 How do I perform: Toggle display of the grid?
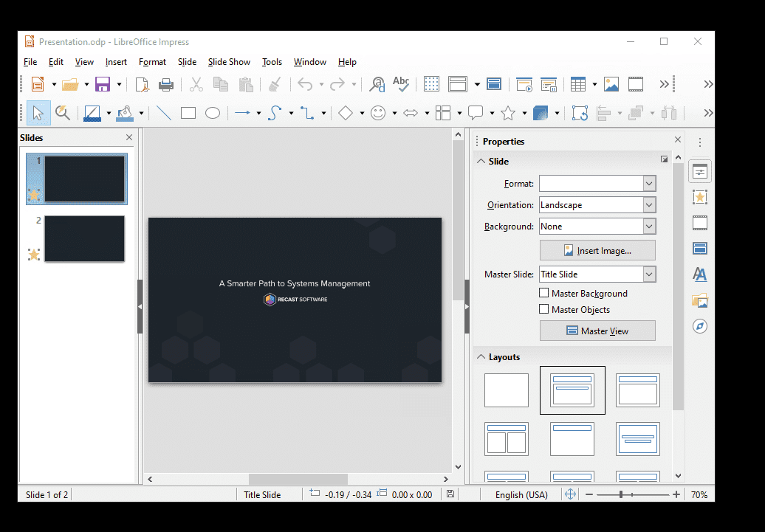431,84
